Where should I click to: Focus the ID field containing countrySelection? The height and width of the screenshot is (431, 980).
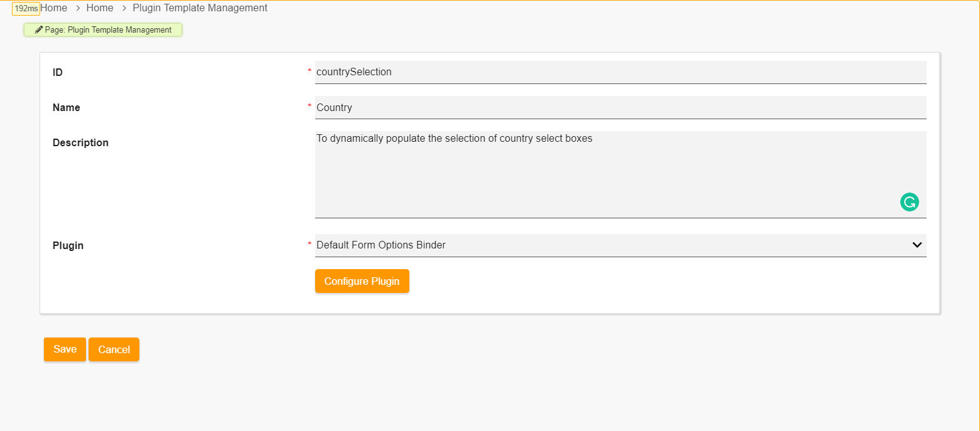pyautogui.click(x=620, y=72)
